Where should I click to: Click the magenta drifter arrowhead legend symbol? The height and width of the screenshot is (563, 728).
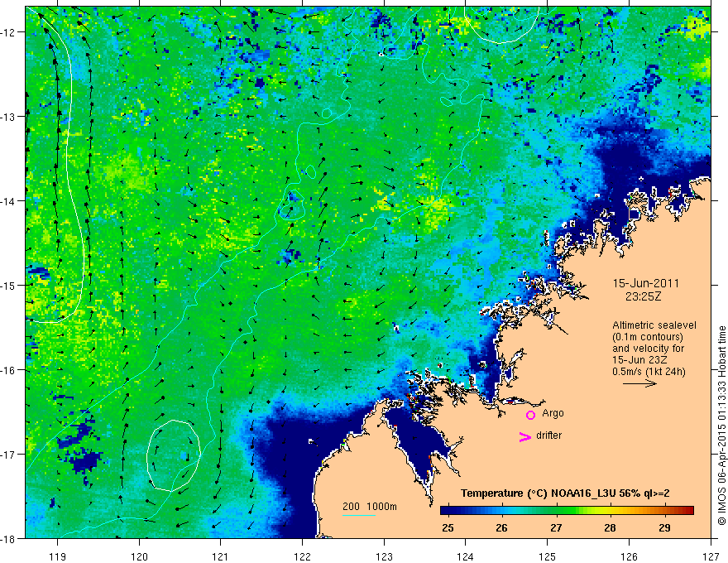click(525, 436)
